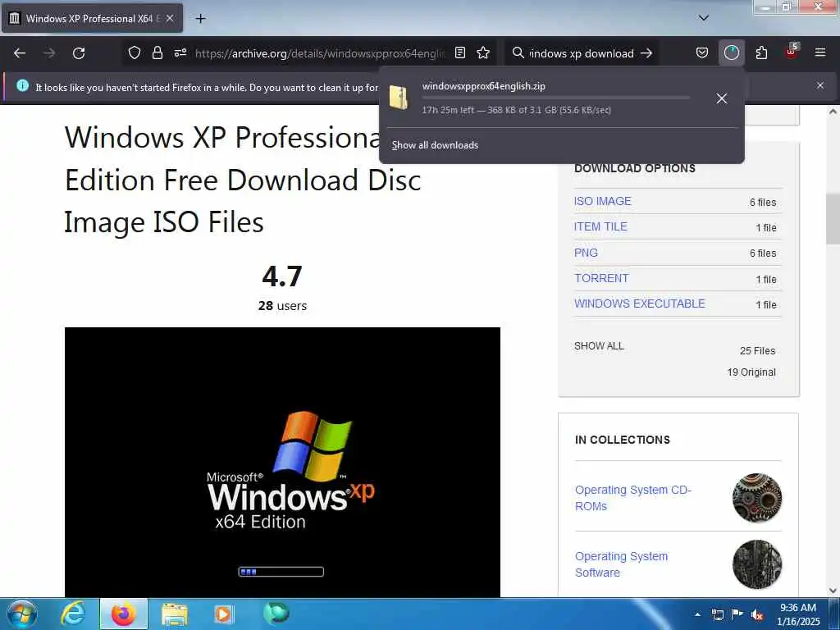Click the muted volume tray icon
The height and width of the screenshot is (630, 840).
tap(757, 614)
